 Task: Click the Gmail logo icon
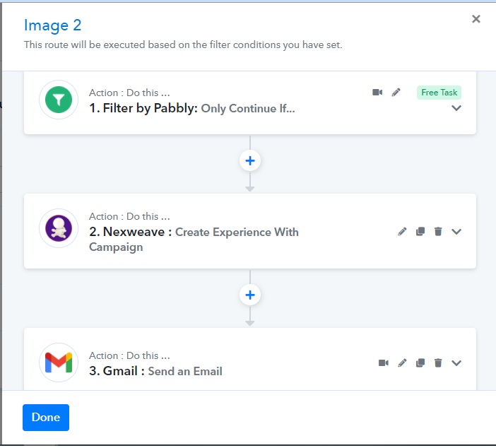tap(59, 362)
